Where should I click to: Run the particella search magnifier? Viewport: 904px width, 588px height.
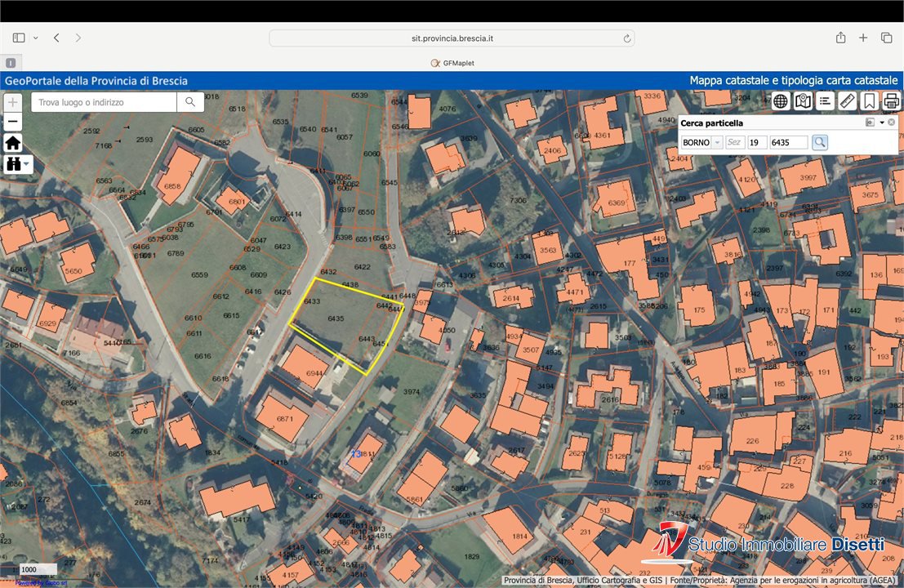point(820,142)
